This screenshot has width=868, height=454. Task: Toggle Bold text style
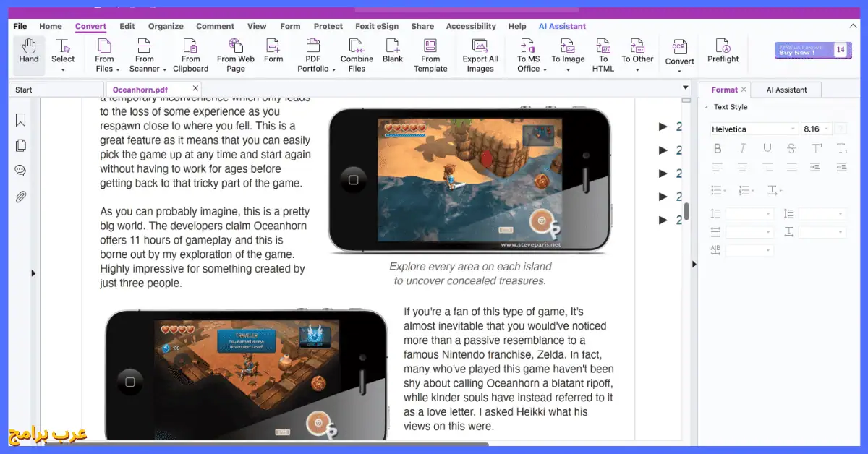[x=718, y=149]
